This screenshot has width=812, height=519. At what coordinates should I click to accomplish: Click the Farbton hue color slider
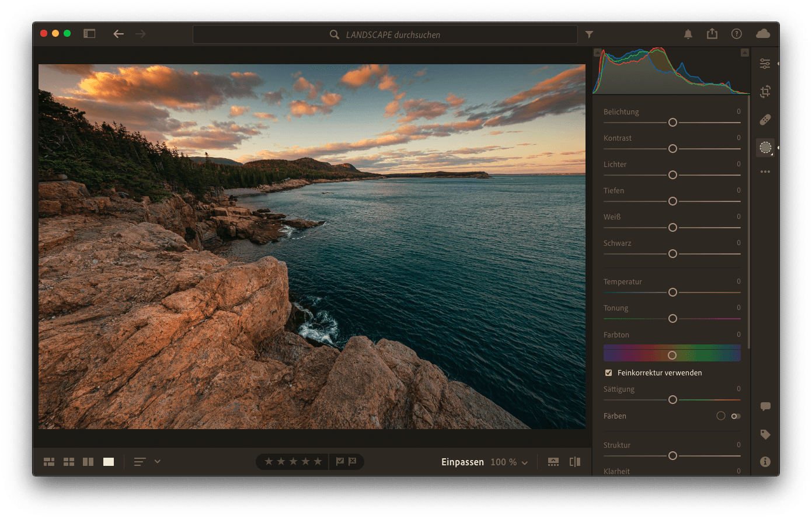[672, 355]
